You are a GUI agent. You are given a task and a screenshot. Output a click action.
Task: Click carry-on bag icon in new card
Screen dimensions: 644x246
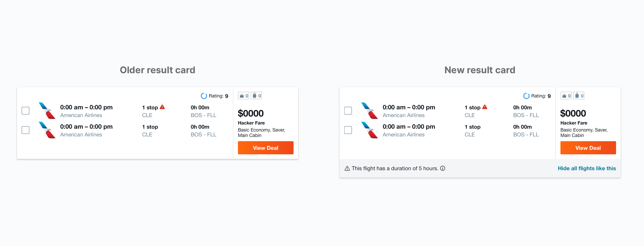pos(564,96)
